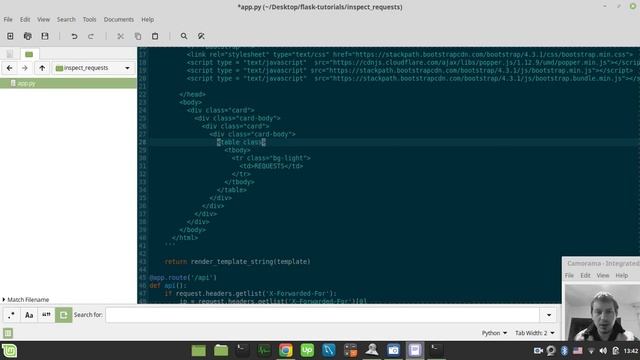Save the app.py document

coord(45,36)
